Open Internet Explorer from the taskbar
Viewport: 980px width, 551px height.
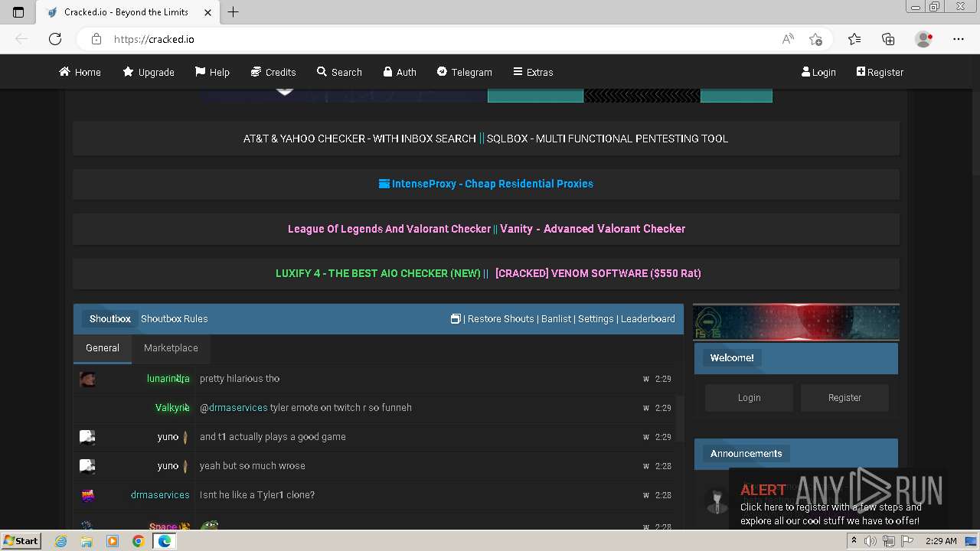point(60,541)
